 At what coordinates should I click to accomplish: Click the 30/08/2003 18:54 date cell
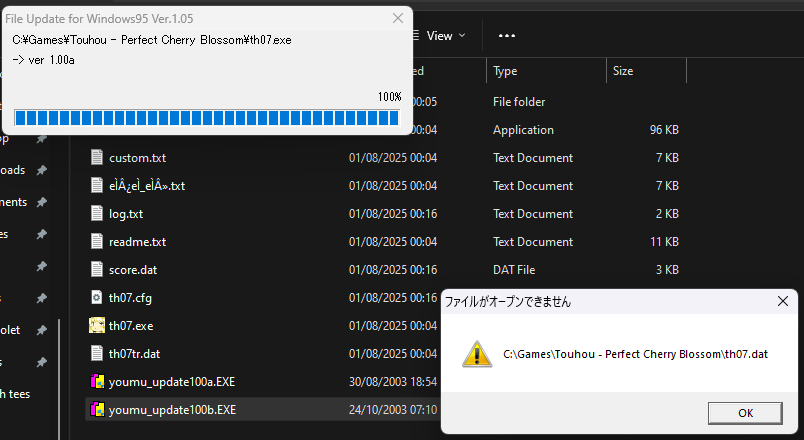coord(393,382)
